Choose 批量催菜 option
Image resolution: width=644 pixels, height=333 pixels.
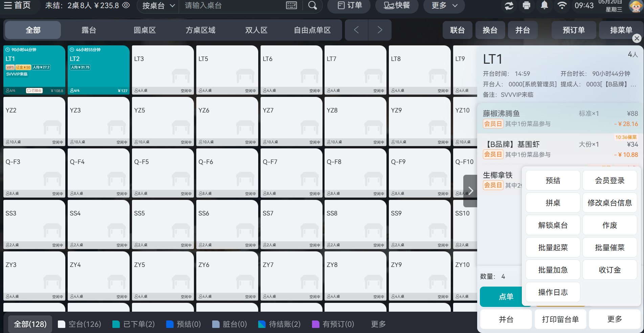(610, 248)
